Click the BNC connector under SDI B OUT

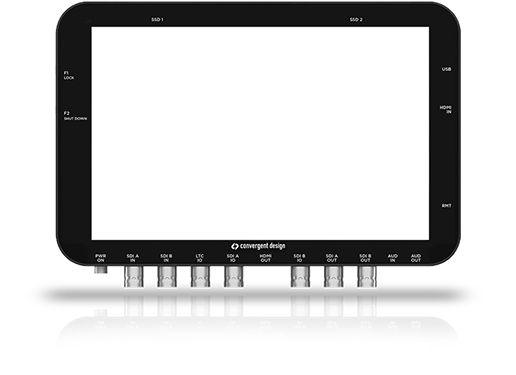click(x=367, y=276)
